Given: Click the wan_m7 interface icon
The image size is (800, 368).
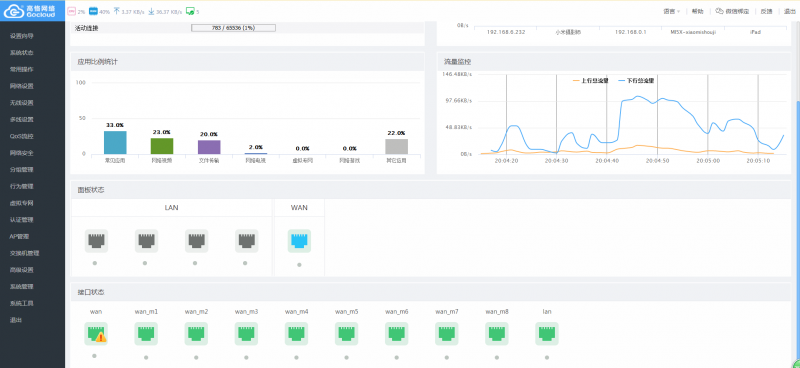Looking at the screenshot, I should [446, 334].
